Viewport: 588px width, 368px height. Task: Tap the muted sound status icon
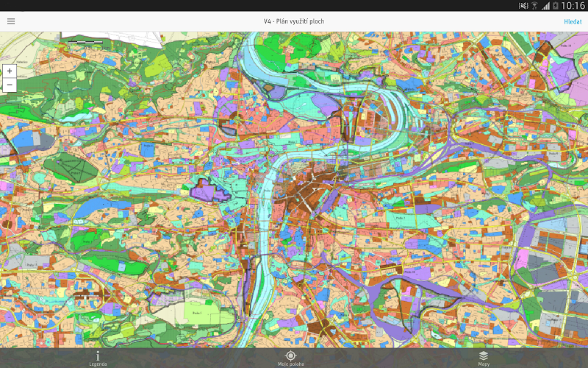tap(523, 6)
